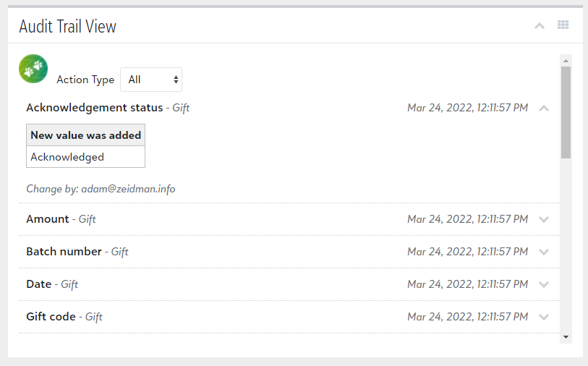The height and width of the screenshot is (366, 588).
Task: Click the Acknowledged value cell
Action: (85, 157)
